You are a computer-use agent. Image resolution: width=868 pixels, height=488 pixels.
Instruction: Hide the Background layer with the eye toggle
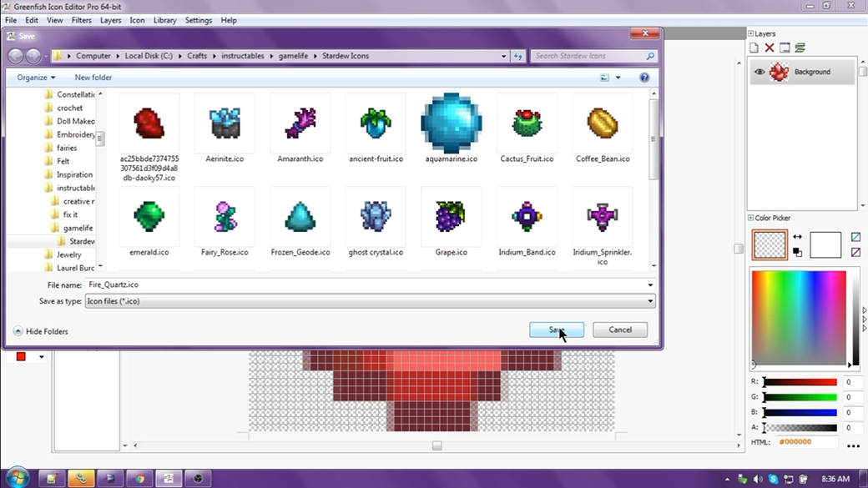[759, 72]
